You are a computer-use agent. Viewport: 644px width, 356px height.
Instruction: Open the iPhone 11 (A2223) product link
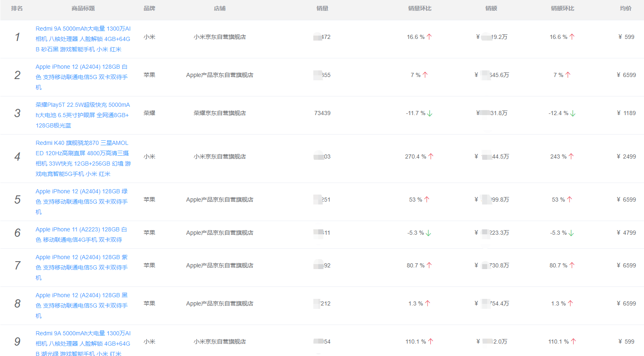point(81,234)
